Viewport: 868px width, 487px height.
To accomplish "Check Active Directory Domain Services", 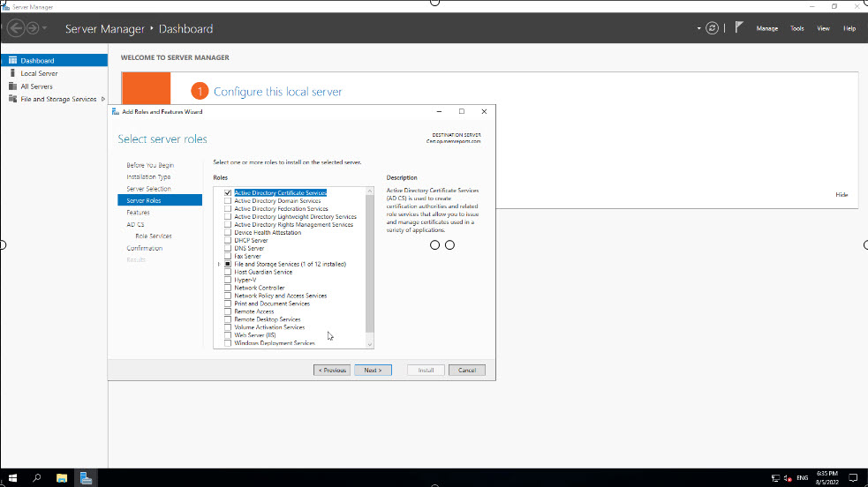I will coord(228,200).
